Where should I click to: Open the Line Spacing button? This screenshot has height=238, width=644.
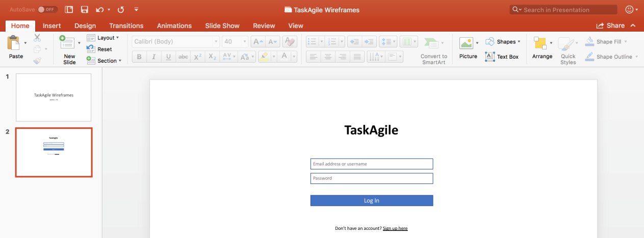(389, 42)
